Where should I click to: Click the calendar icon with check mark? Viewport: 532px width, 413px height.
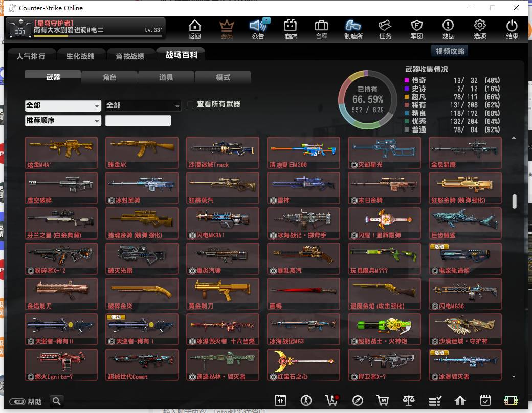coord(485,400)
